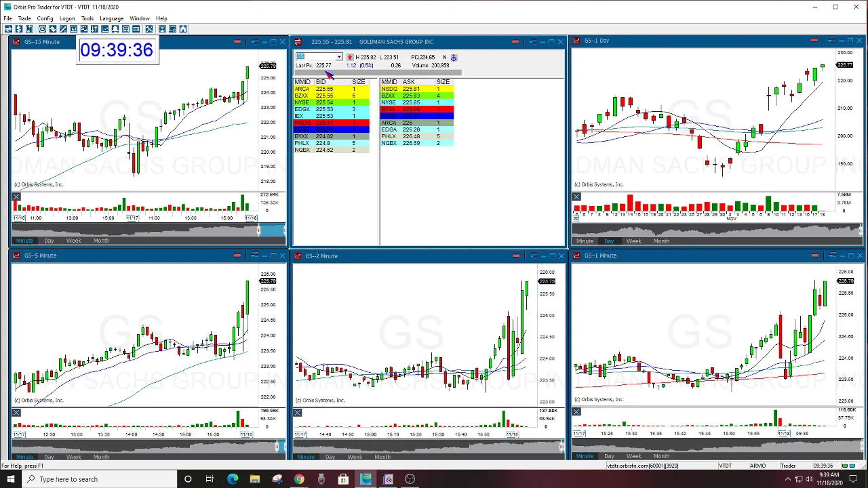This screenshot has width=868, height=488.
Task: Open a new chart with the line chart toolbar icon
Action: (x=105, y=29)
